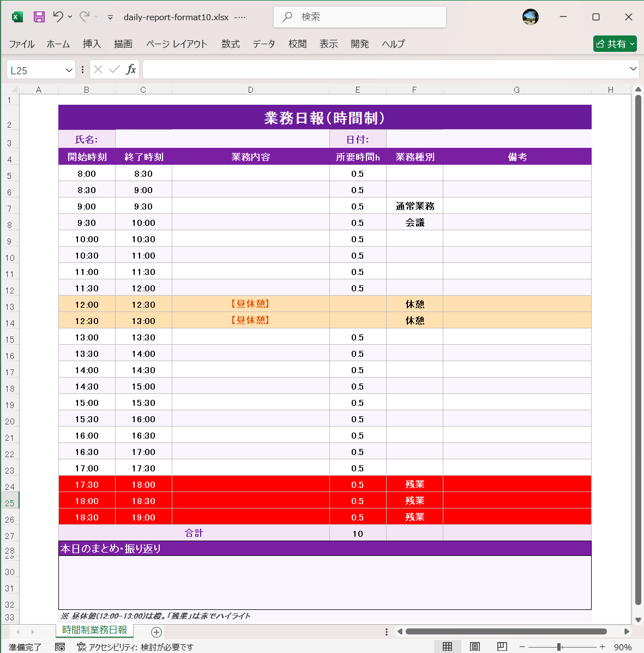Open the Insert Function fx button
This screenshot has height=653, width=644.
pos(131,69)
